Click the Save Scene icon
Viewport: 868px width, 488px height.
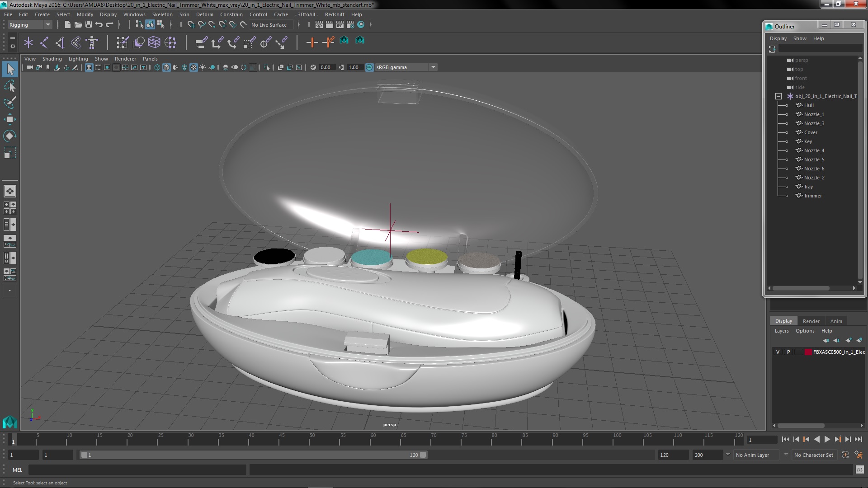[89, 25]
